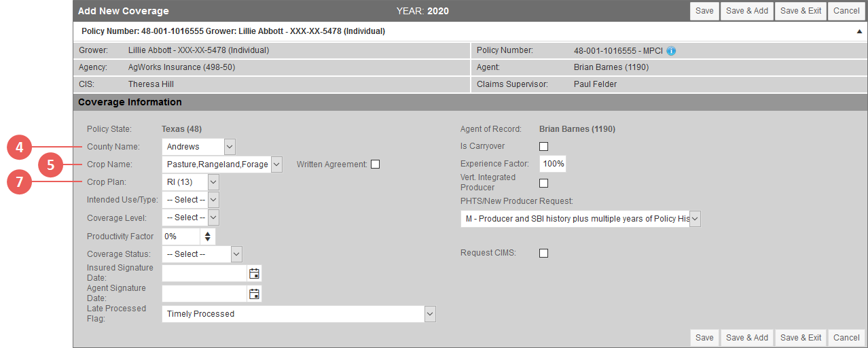This screenshot has height=348, width=868.
Task: Click the red step 5 callout marker
Action: [51, 164]
